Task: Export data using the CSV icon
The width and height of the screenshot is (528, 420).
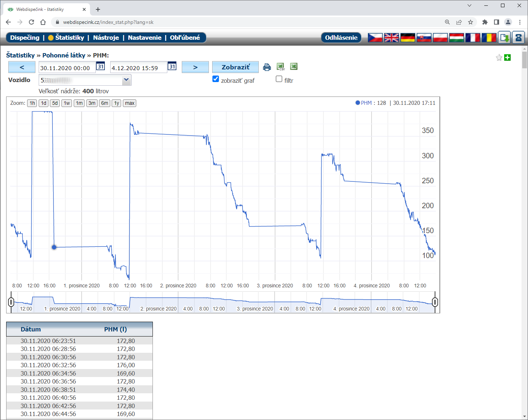Action: pos(280,67)
